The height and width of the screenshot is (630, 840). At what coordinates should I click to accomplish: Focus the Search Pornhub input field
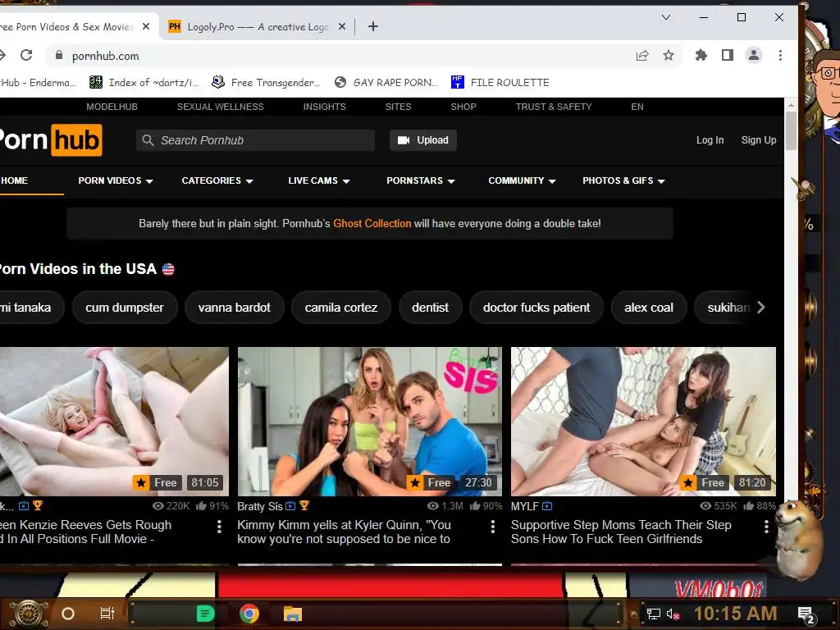pos(255,140)
